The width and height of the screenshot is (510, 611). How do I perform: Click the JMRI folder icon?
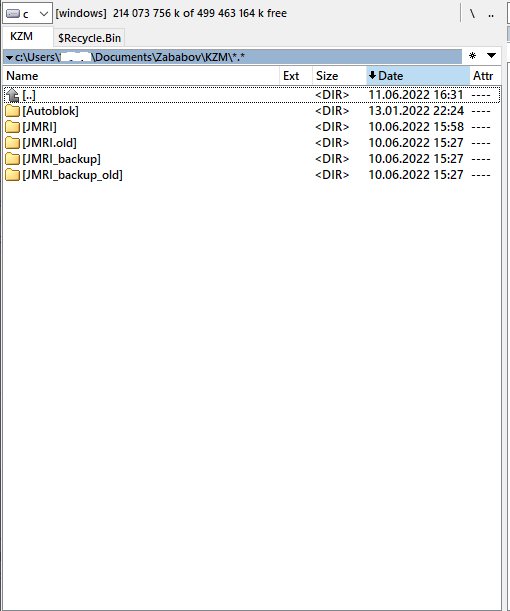pos(12,127)
